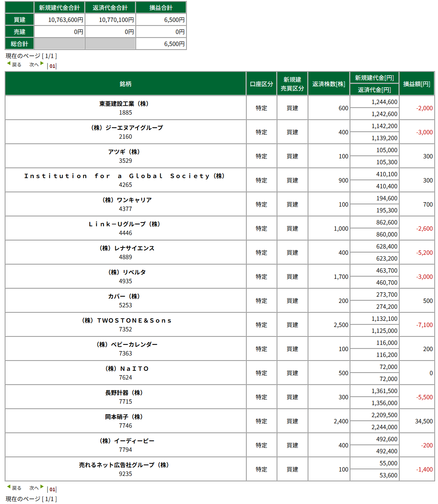
Task: Click the top green back arrow icon
Action: pyautogui.click(x=9, y=64)
